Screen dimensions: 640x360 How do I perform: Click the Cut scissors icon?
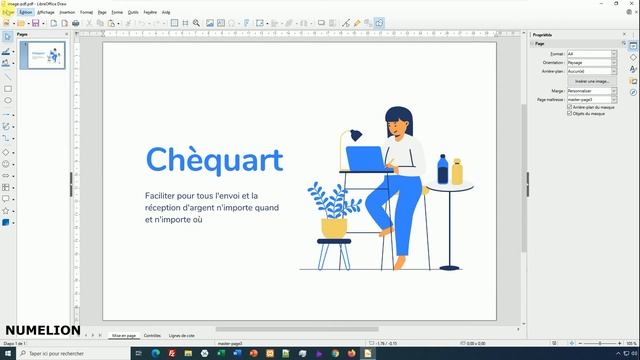point(89,23)
